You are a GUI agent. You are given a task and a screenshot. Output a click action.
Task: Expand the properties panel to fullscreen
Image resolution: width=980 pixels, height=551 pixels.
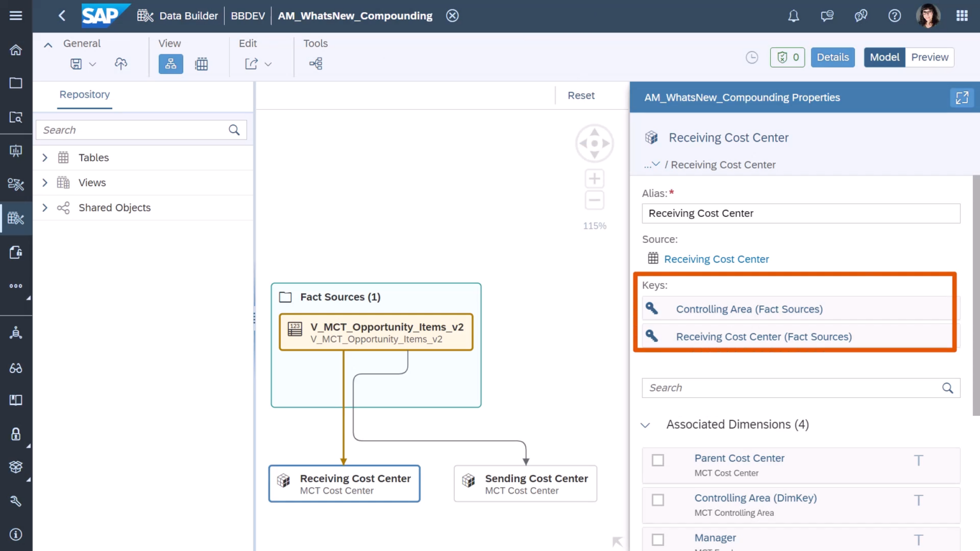pos(961,98)
